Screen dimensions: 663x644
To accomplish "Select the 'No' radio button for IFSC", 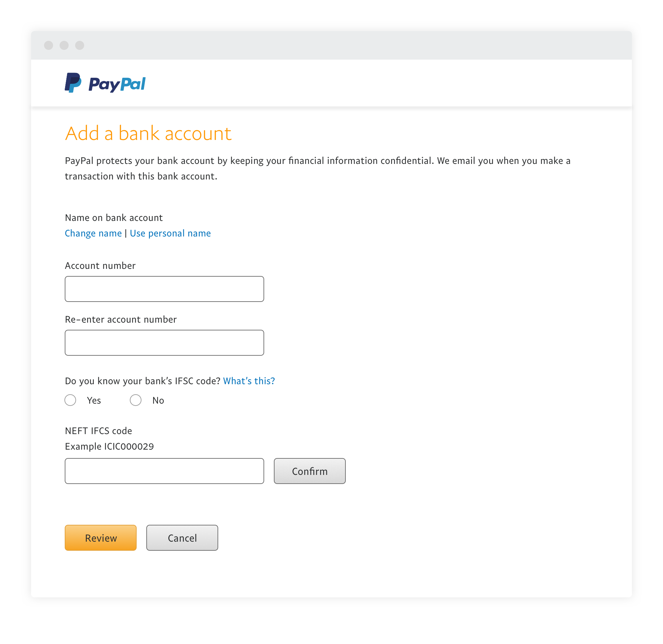I will [x=136, y=400].
